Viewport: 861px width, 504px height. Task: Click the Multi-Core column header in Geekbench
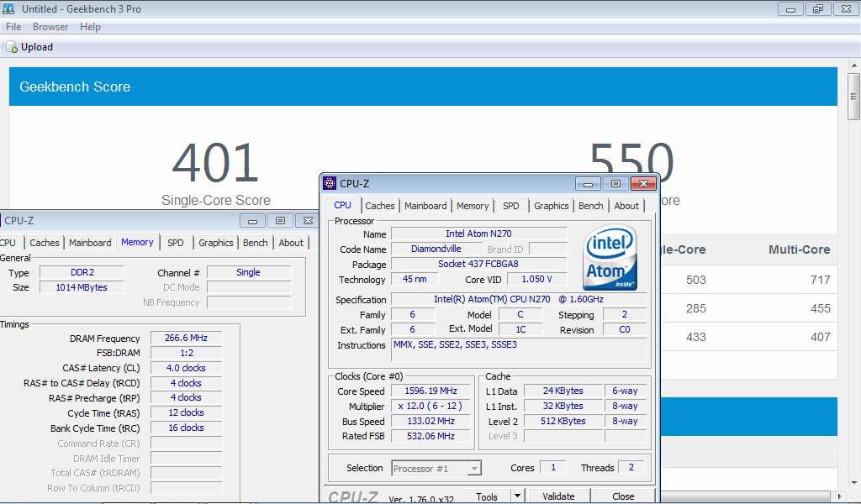799,249
